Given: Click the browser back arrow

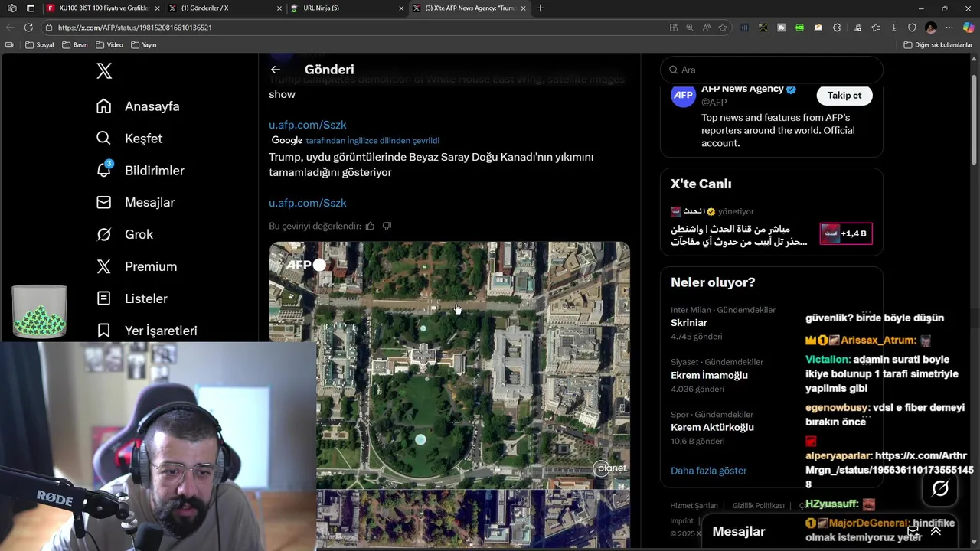Looking at the screenshot, I should coord(10,28).
